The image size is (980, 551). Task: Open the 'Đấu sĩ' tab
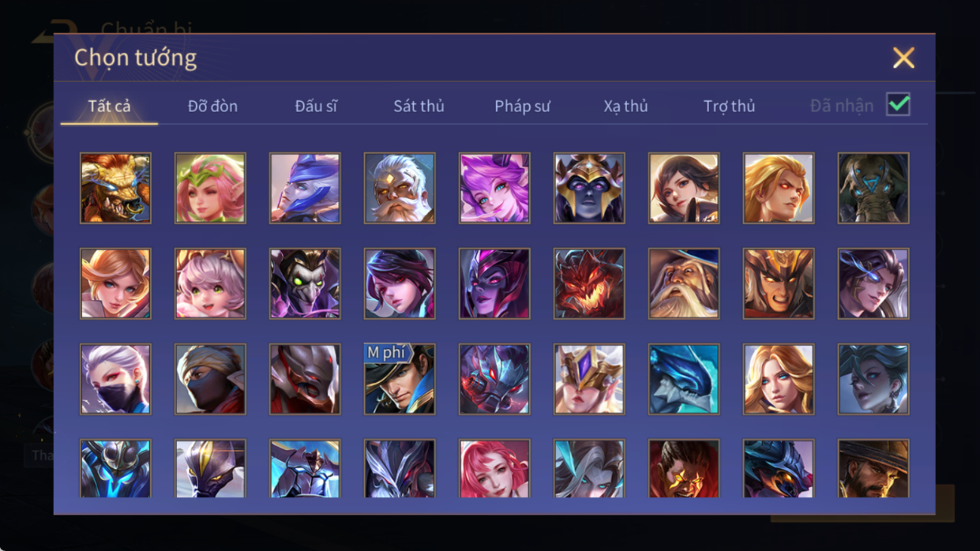tap(315, 106)
